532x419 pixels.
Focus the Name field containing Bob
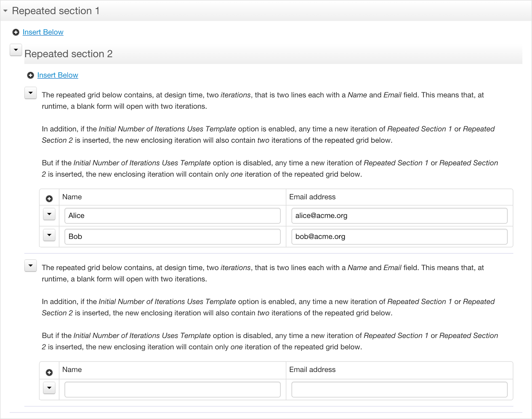(173, 236)
